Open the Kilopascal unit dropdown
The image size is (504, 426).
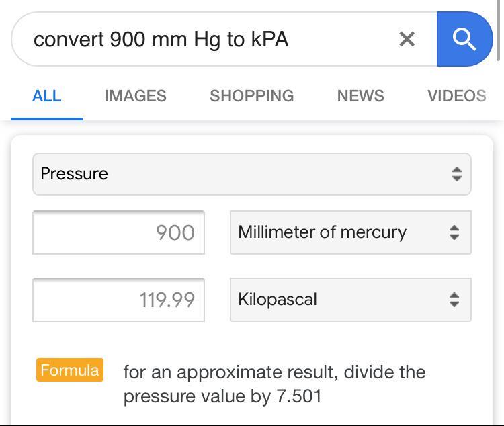(349, 300)
